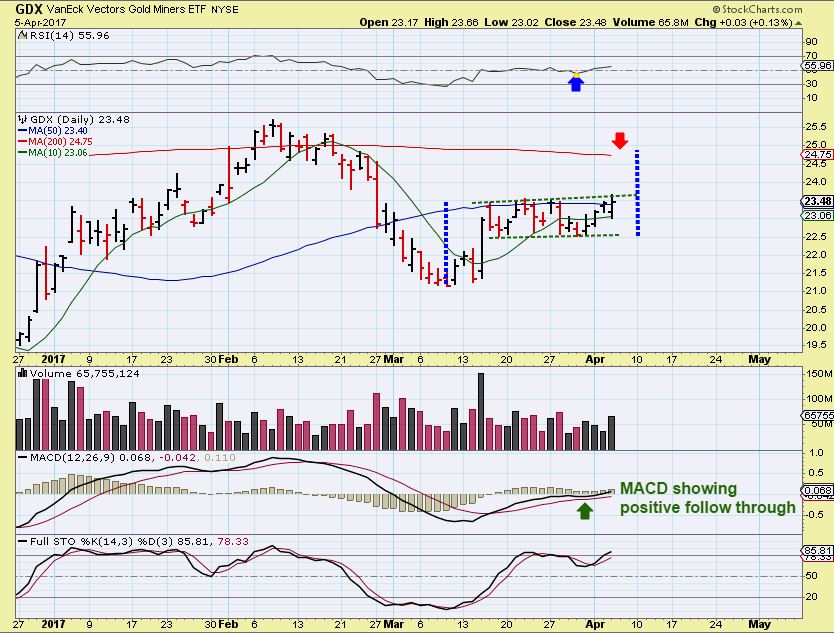This screenshot has width=834, height=634.
Task: Click the latest GDX price bar
Action: click(613, 206)
